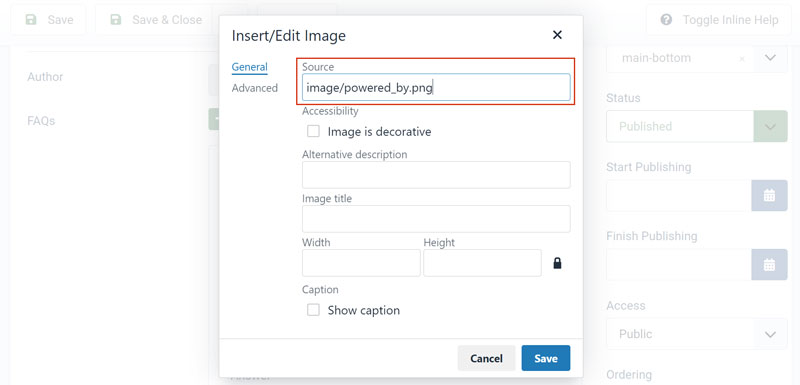
Task: Click the question mark inline help icon
Action: [x=666, y=20]
